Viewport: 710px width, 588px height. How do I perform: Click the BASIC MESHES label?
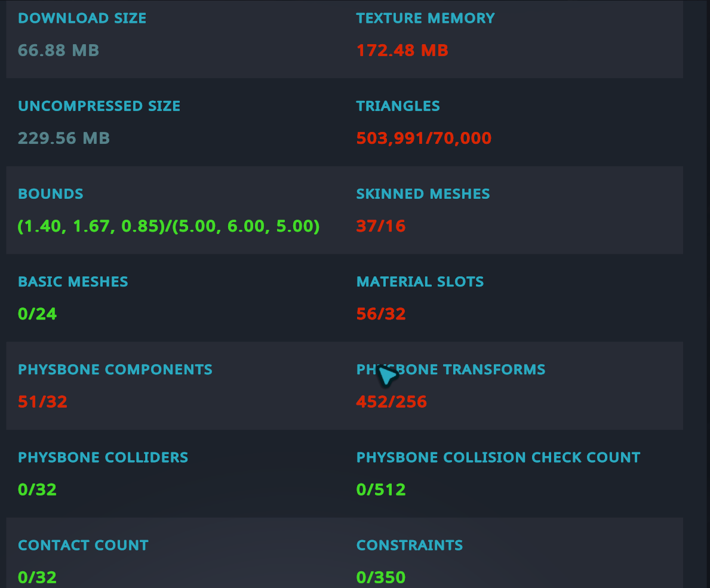coord(73,282)
